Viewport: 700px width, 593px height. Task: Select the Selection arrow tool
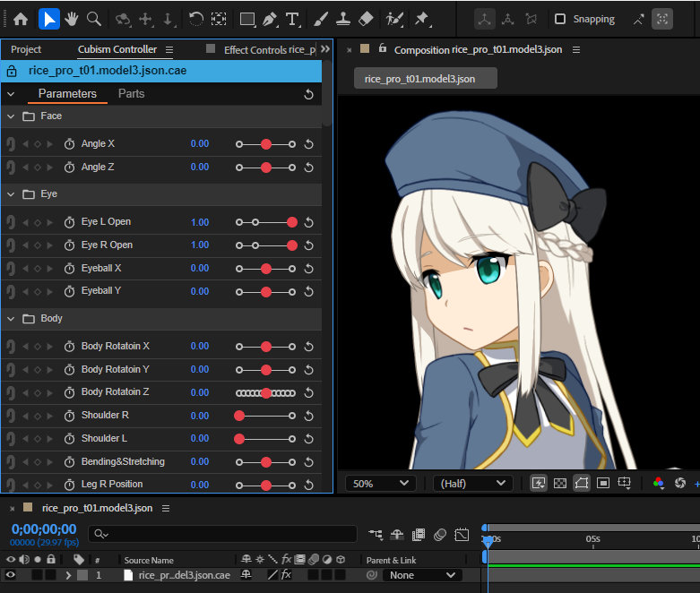tap(49, 19)
